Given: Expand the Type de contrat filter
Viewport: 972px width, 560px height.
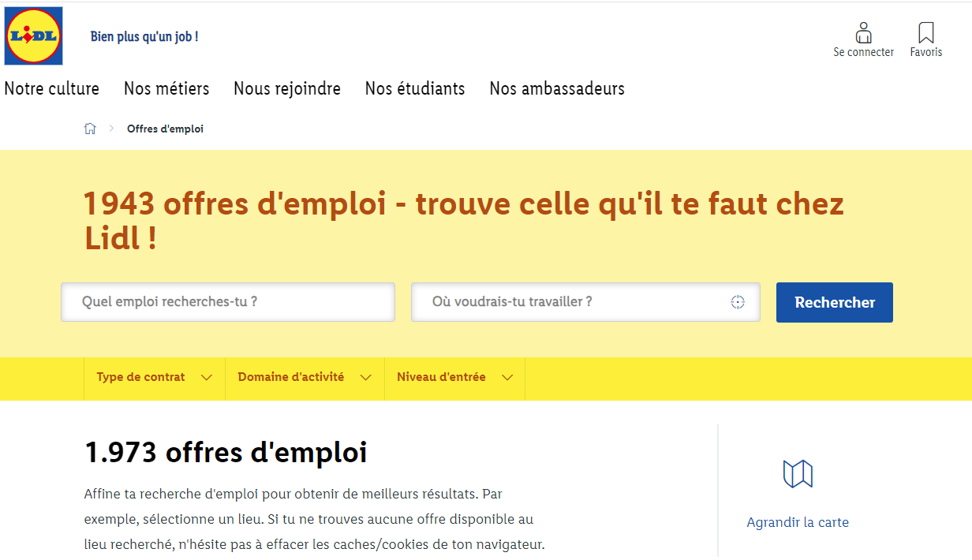Looking at the screenshot, I should click(x=155, y=378).
